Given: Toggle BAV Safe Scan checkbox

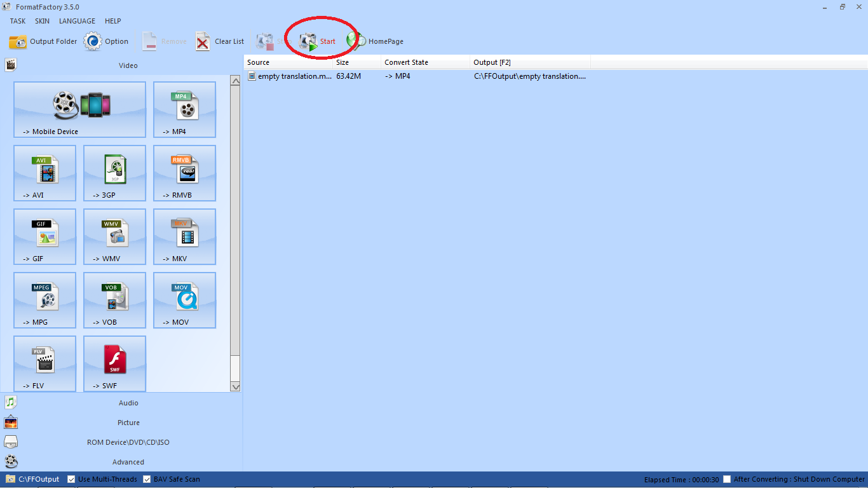Looking at the screenshot, I should (x=147, y=479).
